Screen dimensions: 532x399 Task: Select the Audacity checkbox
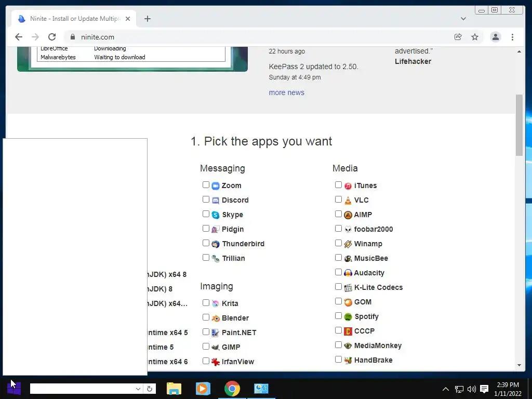[x=338, y=272]
